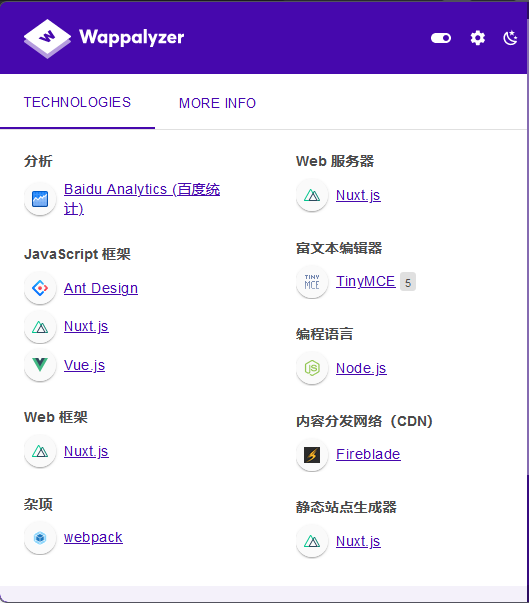Click the webpack cube icon
The image size is (529, 603).
point(40,537)
